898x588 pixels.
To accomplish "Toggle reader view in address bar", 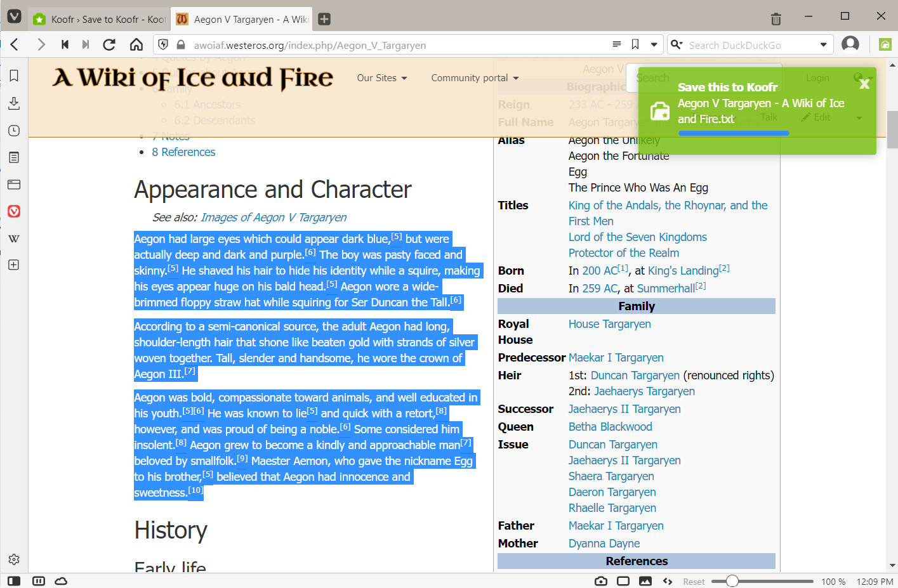I will 616,44.
